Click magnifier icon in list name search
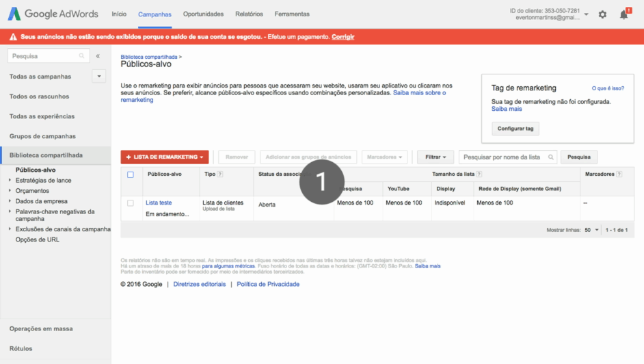The image size is (644, 364). click(x=551, y=157)
